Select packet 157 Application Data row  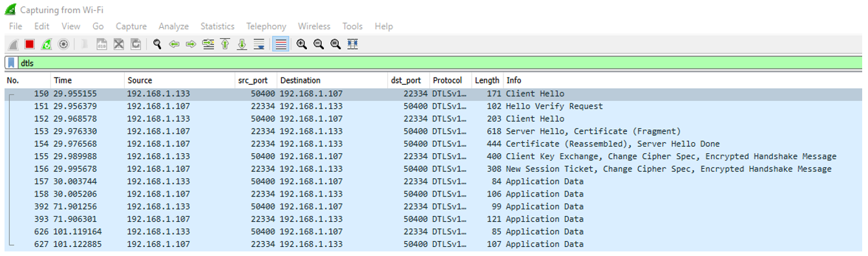(x=433, y=182)
